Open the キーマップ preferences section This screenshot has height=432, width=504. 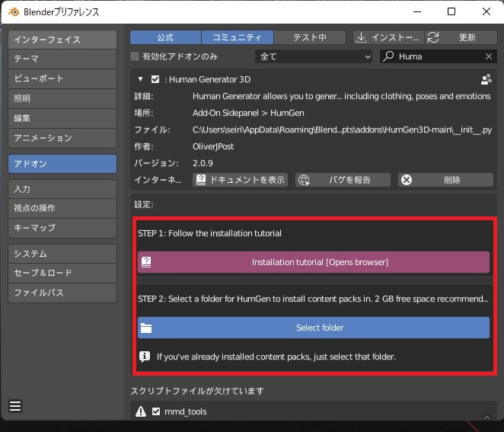62,228
